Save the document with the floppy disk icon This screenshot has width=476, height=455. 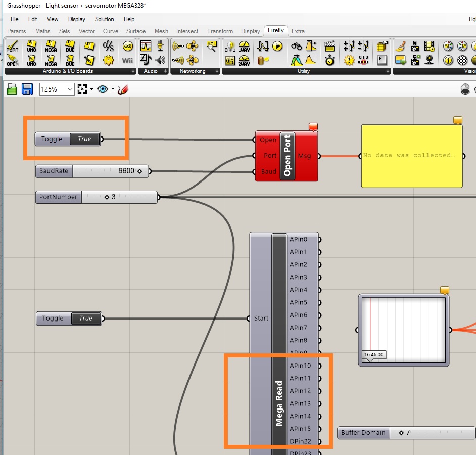tap(27, 89)
